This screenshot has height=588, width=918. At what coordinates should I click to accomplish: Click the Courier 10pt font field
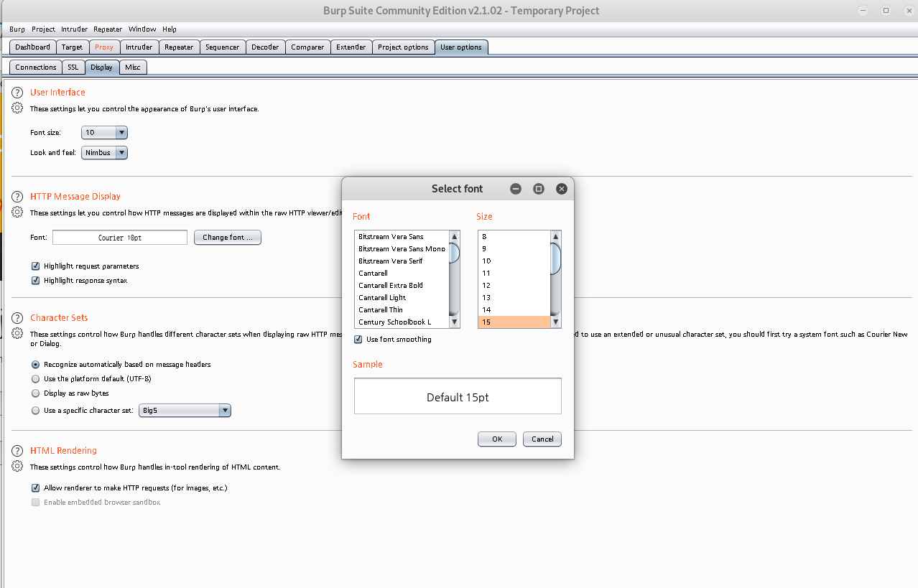120,238
